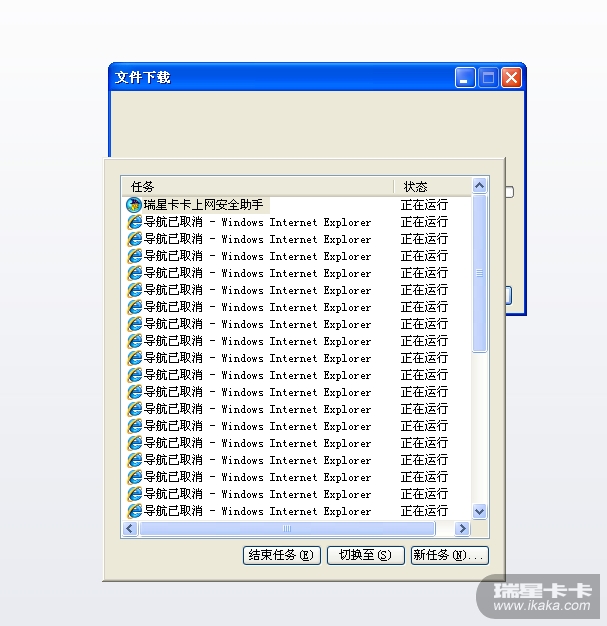Click 结束任务 (E) button
The height and width of the screenshot is (626, 607).
[282, 555]
